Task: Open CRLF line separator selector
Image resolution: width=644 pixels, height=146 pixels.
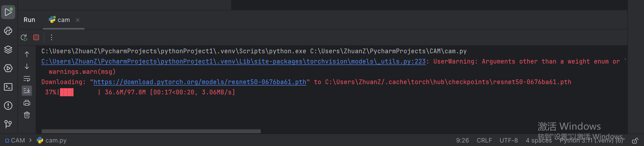Action: [x=484, y=140]
